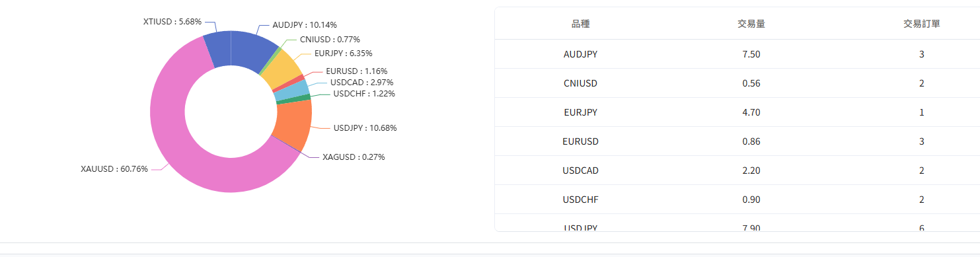
Task: Click the 交易量 column header
Action: point(751,24)
